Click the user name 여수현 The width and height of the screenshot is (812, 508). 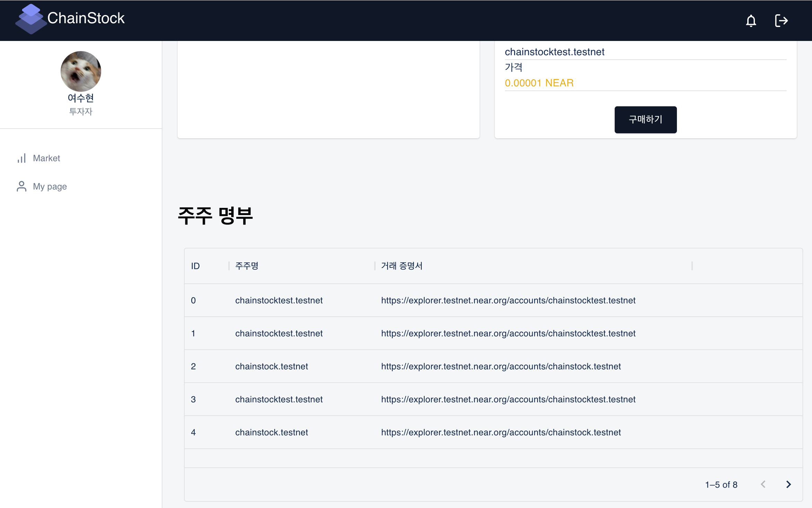tap(81, 98)
